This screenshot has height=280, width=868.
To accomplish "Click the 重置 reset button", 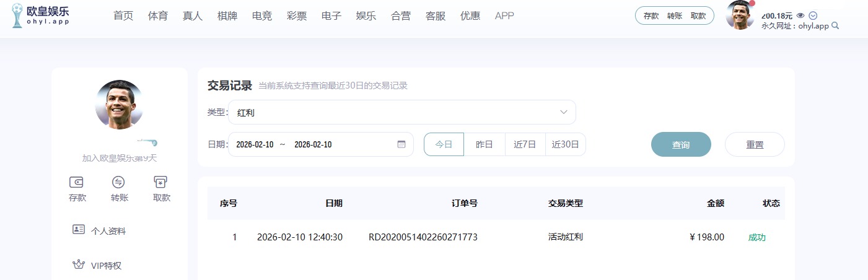I will click(x=755, y=144).
